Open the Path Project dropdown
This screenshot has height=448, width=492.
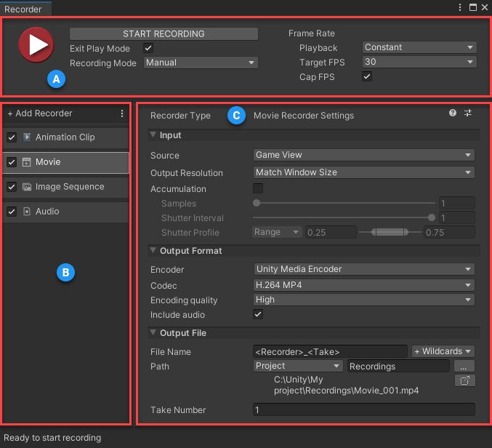pyautogui.click(x=298, y=366)
